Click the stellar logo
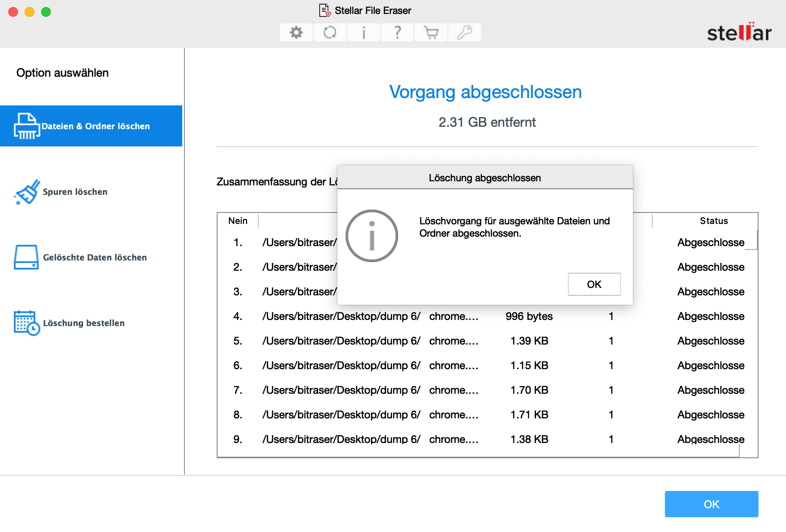The width and height of the screenshot is (786, 532). (739, 32)
